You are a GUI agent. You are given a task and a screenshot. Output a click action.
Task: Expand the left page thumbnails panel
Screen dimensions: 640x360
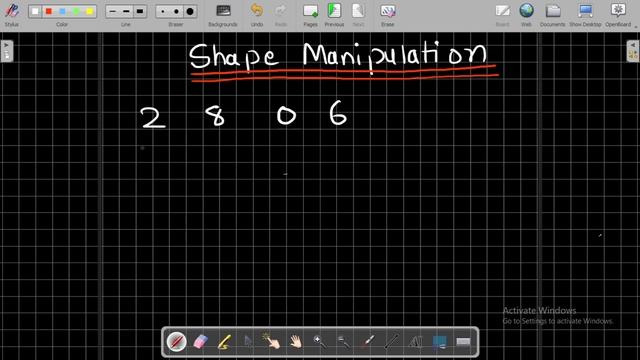[x=7, y=51]
